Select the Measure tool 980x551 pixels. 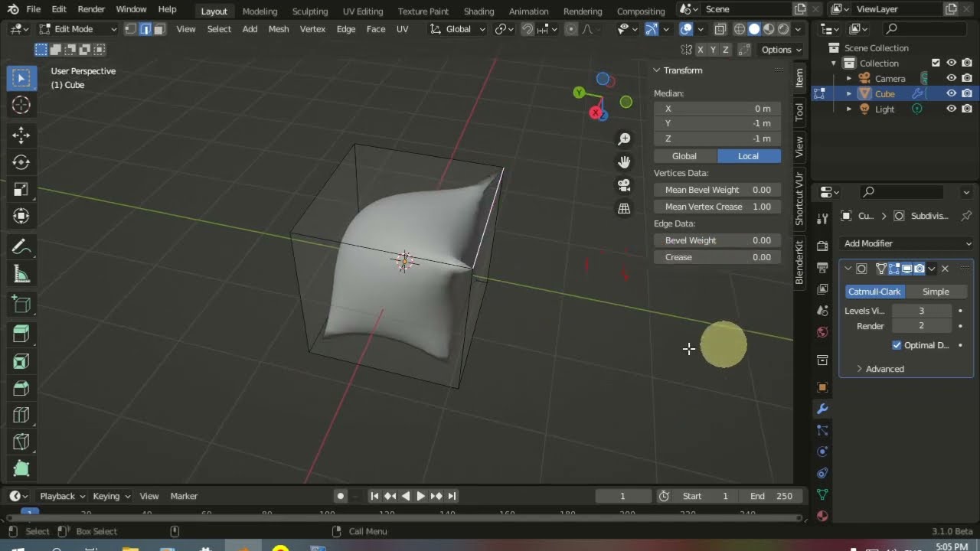21,275
